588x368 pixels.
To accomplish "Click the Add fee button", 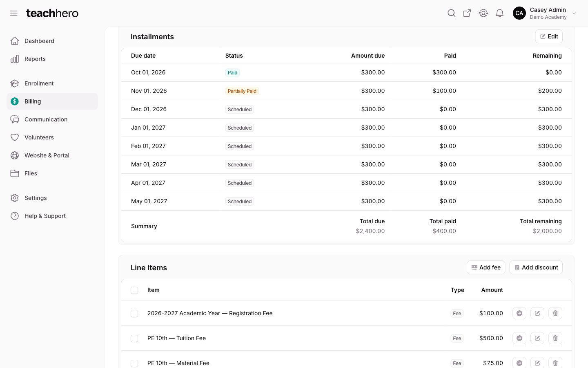I will click(x=486, y=267).
